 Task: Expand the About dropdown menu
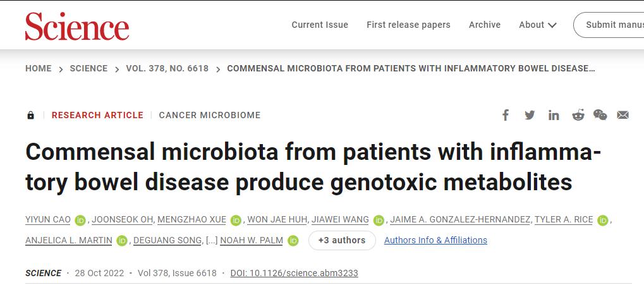pos(537,25)
